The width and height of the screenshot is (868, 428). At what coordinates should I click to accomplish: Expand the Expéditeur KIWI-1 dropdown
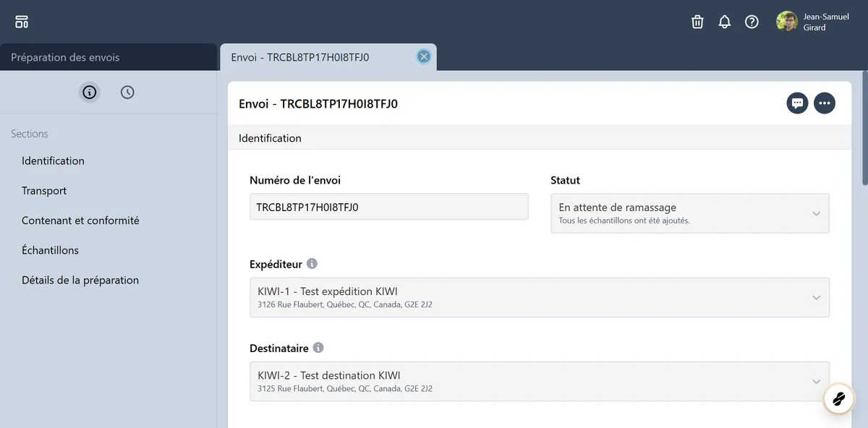(539, 297)
